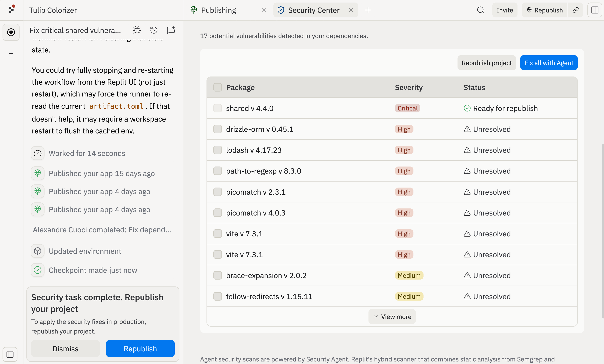The image size is (604, 364).
Task: Click the Updated environment cube icon
Action: (x=37, y=251)
